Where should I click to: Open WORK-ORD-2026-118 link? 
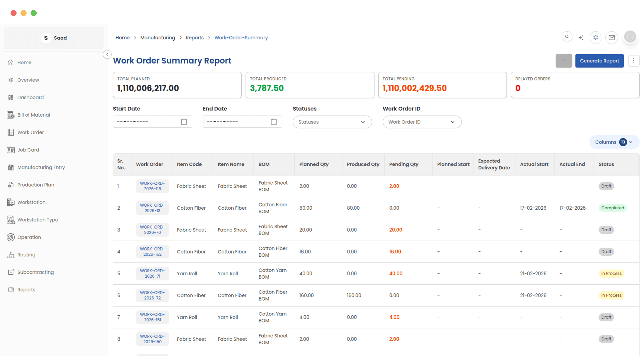152,186
